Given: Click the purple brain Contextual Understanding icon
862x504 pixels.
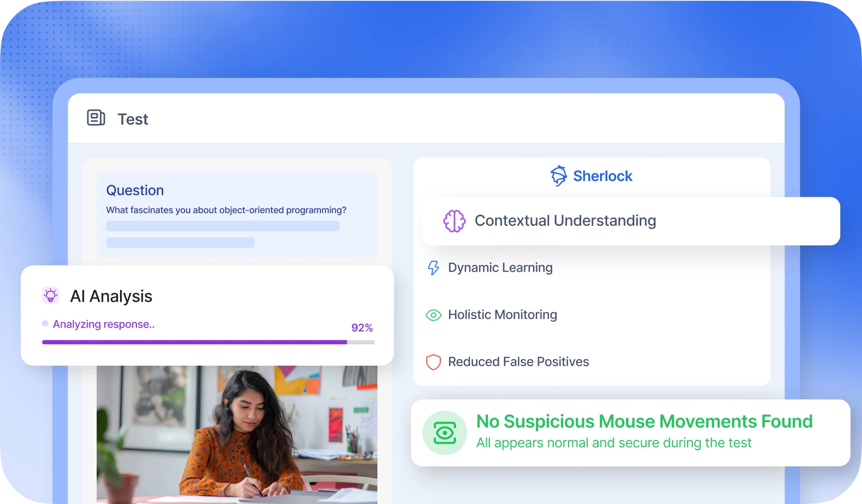Looking at the screenshot, I should [x=454, y=221].
